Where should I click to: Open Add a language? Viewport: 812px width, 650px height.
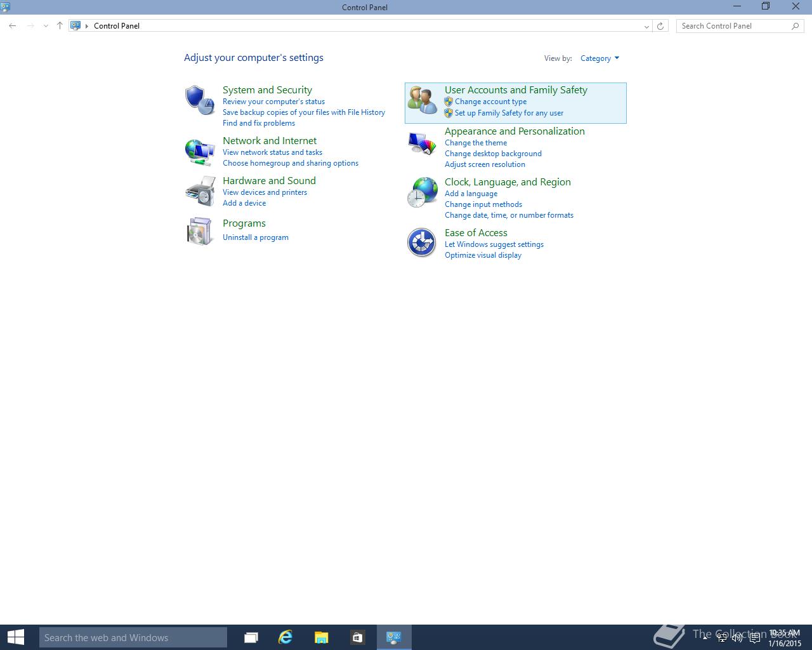click(471, 194)
